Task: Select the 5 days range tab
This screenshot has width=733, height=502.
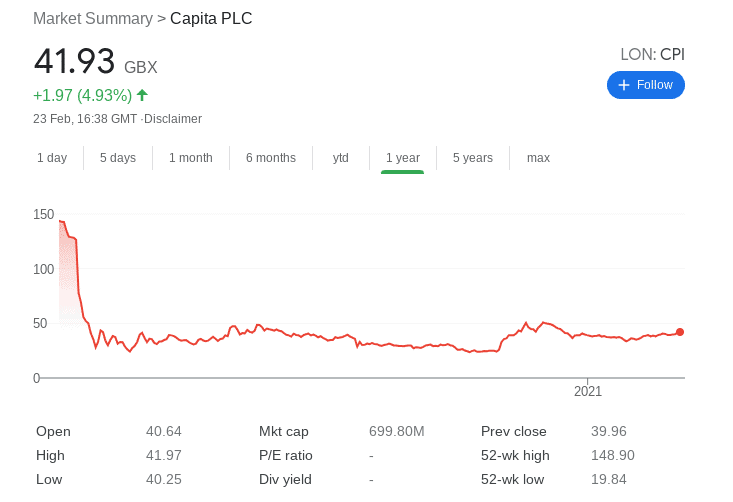Action: point(118,158)
